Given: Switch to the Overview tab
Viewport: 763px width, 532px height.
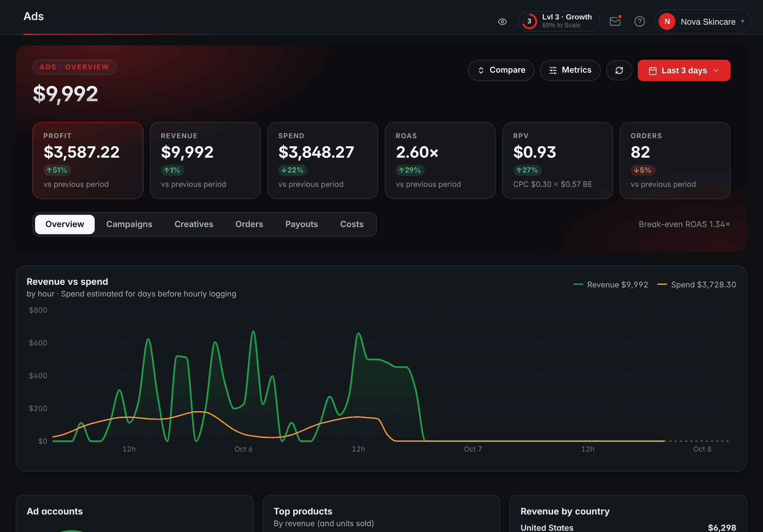Looking at the screenshot, I should [x=65, y=224].
